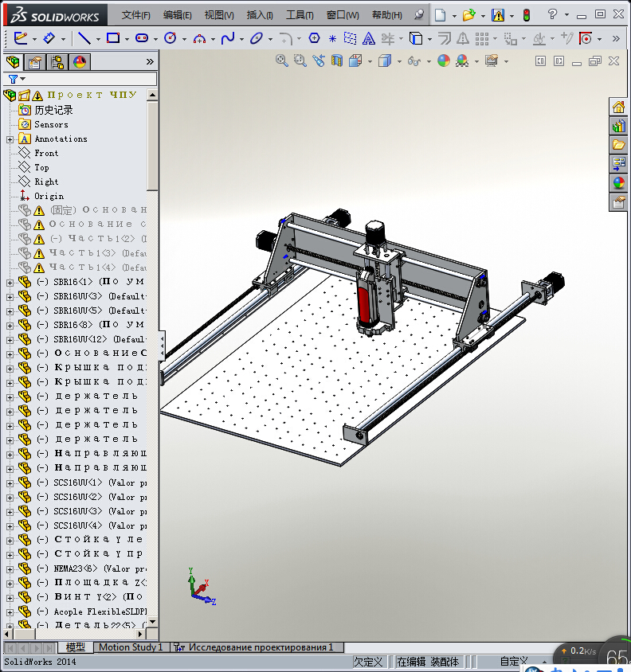Viewport: 631px width, 672px height.
Task: Select the Sensors tree item
Action: 51,124
